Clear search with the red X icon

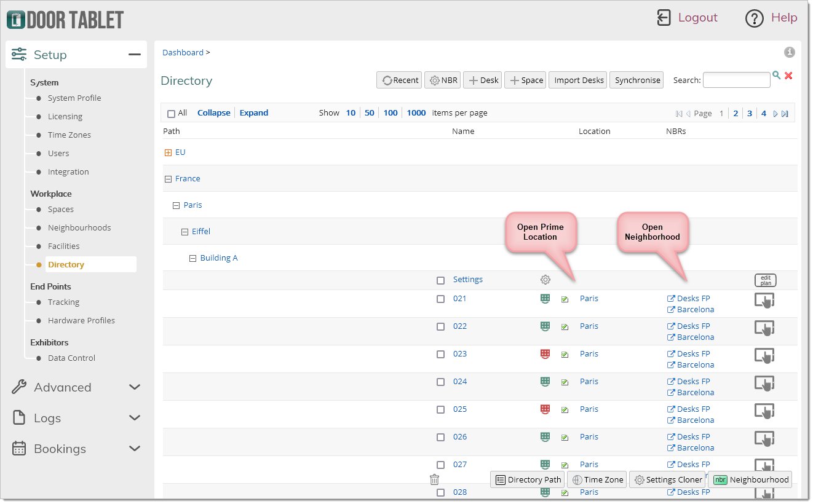(x=788, y=76)
